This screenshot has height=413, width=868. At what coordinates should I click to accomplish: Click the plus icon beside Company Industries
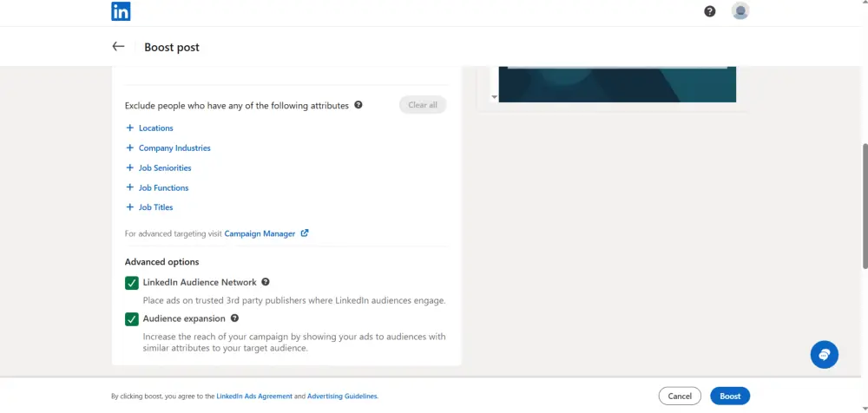(x=130, y=147)
